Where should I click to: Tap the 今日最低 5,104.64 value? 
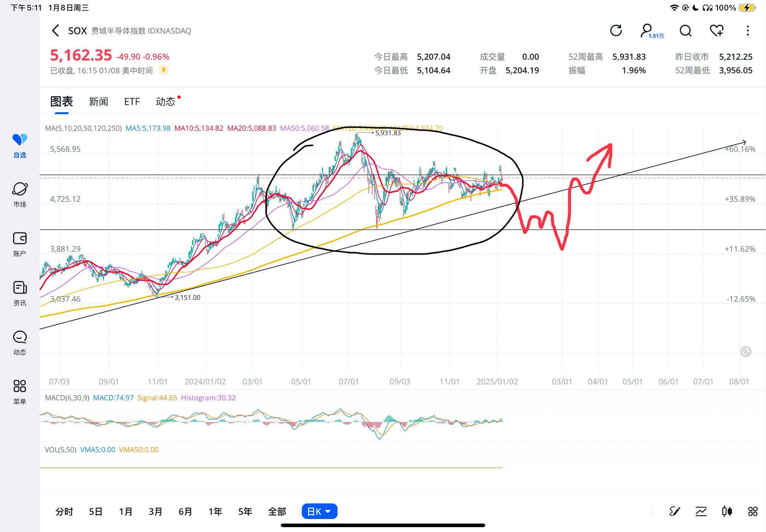[433, 70]
